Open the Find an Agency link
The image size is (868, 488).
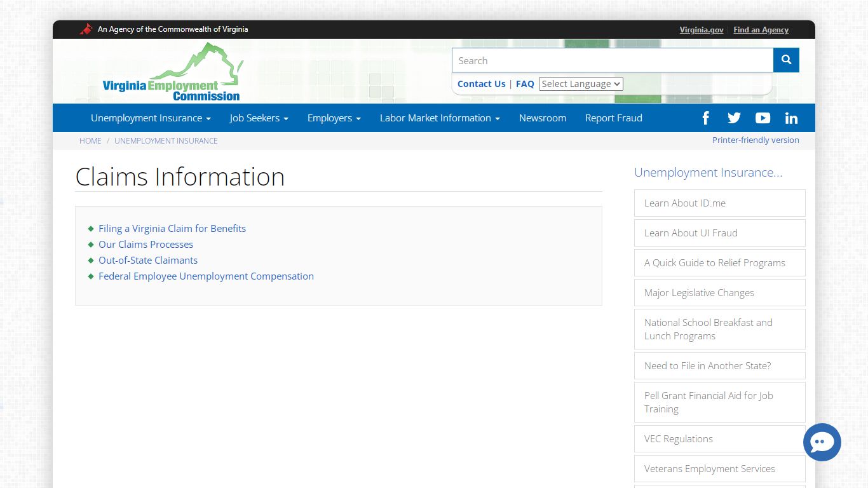[761, 30]
